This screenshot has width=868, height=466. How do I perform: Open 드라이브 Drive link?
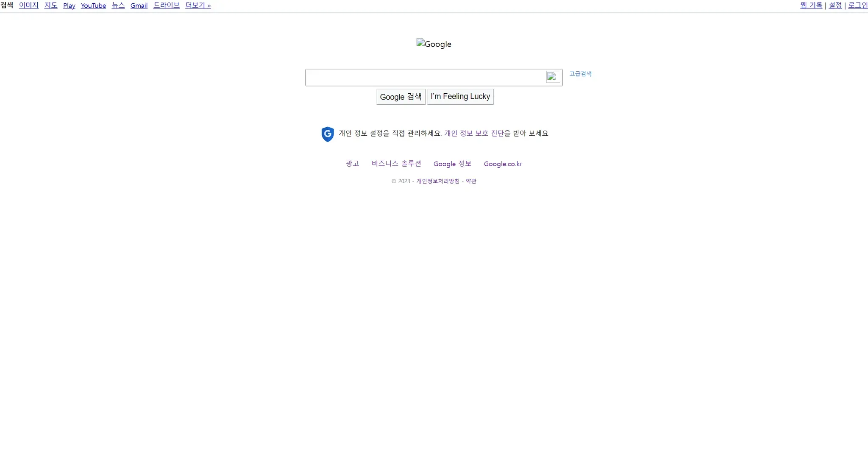pyautogui.click(x=166, y=6)
